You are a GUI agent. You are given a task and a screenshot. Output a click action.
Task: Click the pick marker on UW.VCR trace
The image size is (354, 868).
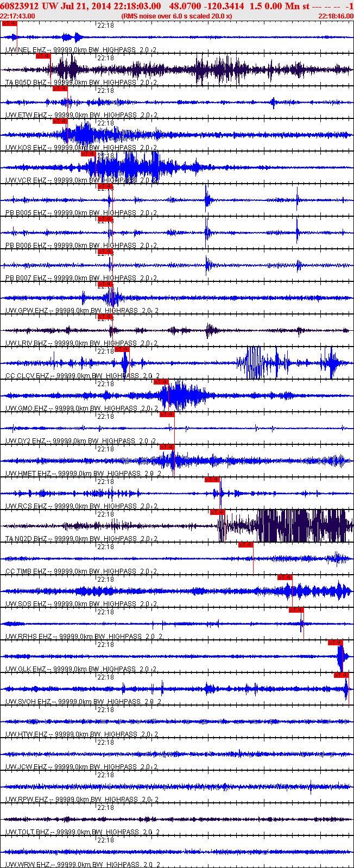[88, 154]
